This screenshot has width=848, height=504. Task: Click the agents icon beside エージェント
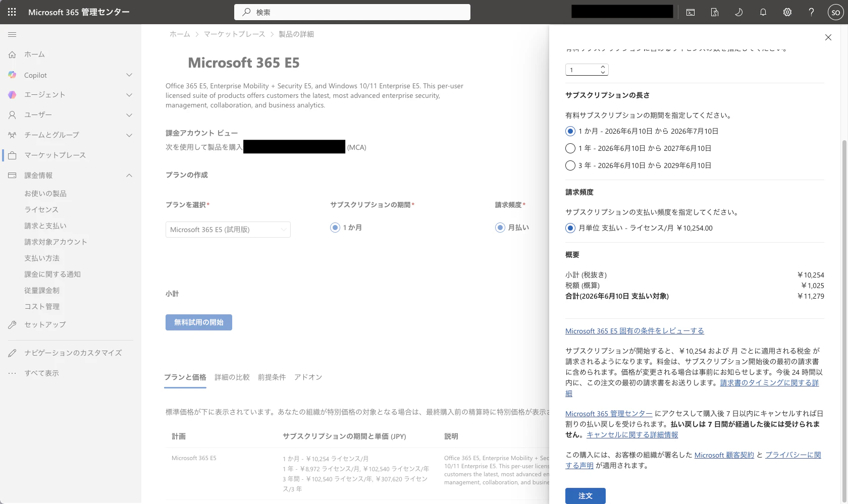(x=12, y=95)
